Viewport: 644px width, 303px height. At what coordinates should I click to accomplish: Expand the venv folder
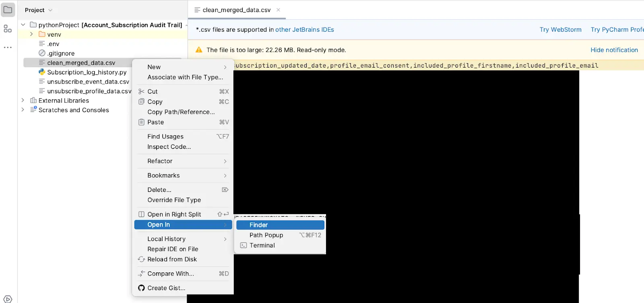click(x=31, y=34)
